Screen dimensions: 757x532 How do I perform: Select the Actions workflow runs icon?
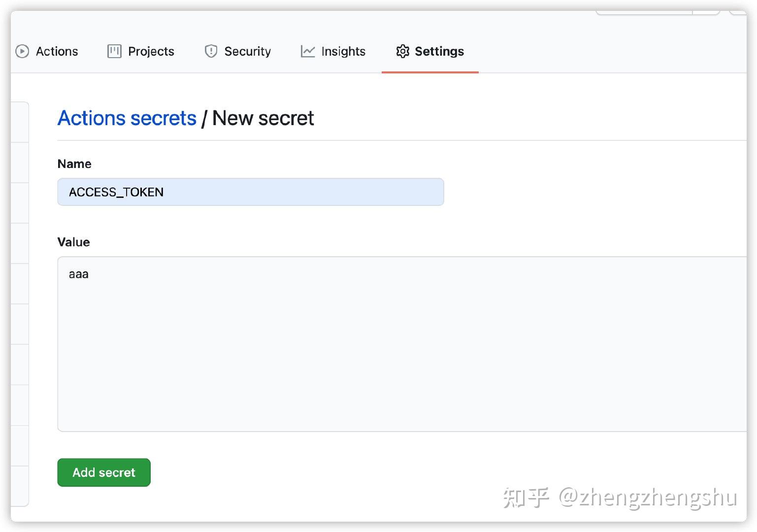(22, 51)
